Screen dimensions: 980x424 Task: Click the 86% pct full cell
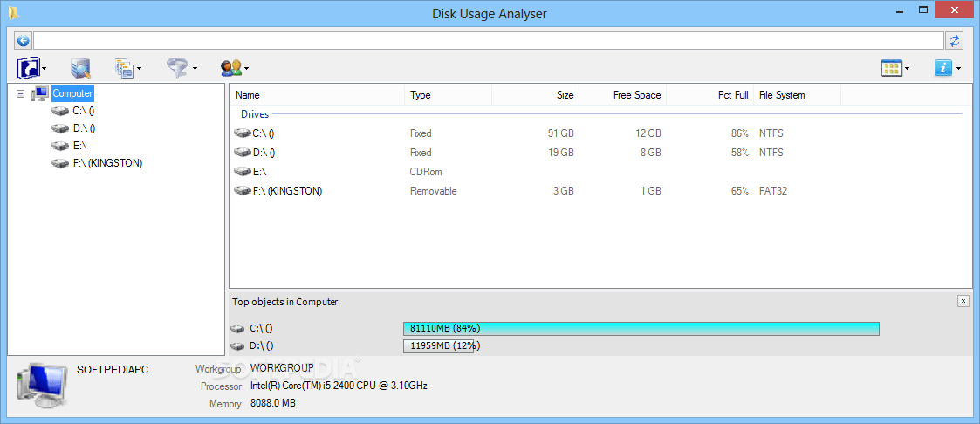click(739, 133)
